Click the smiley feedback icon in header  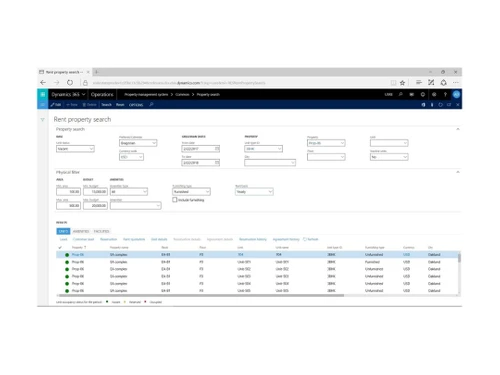pyautogui.click(x=423, y=94)
